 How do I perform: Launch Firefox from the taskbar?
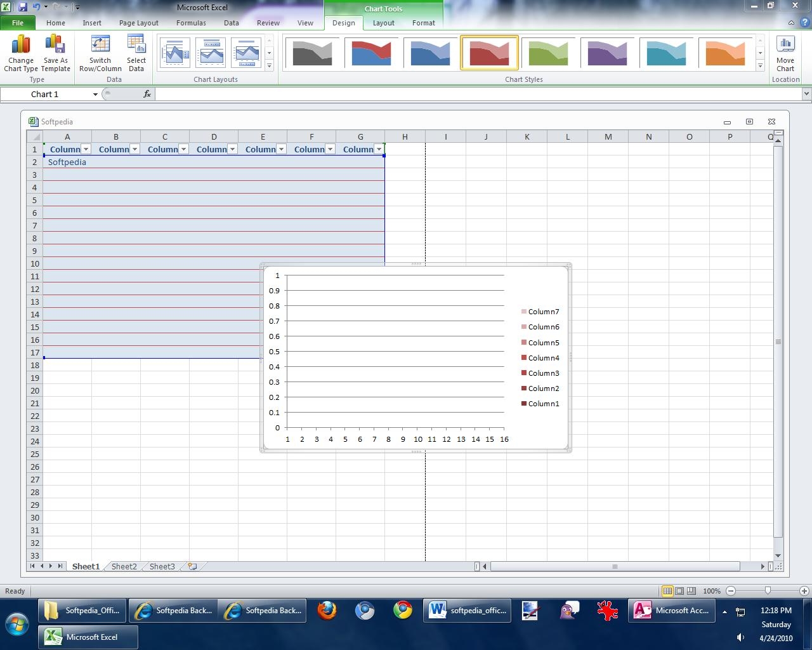point(327,611)
